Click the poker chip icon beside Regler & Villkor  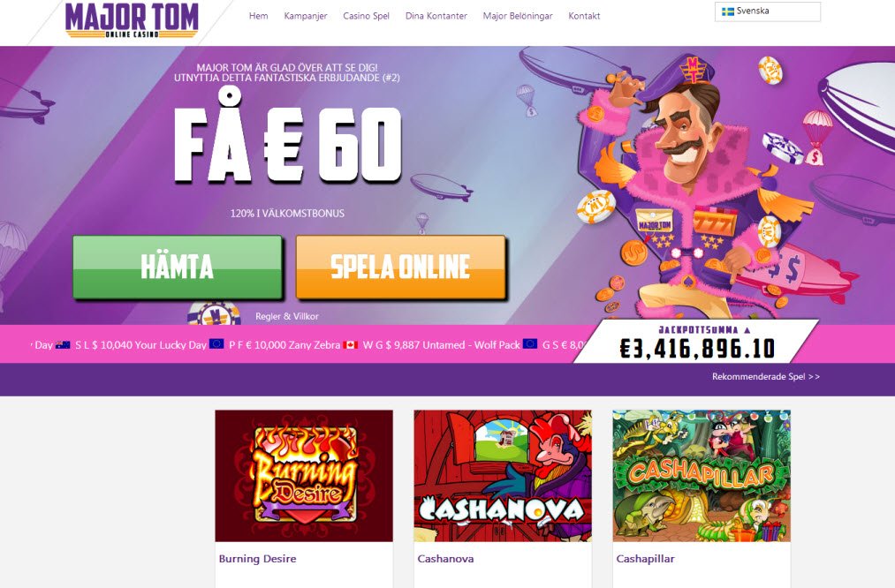point(216,313)
